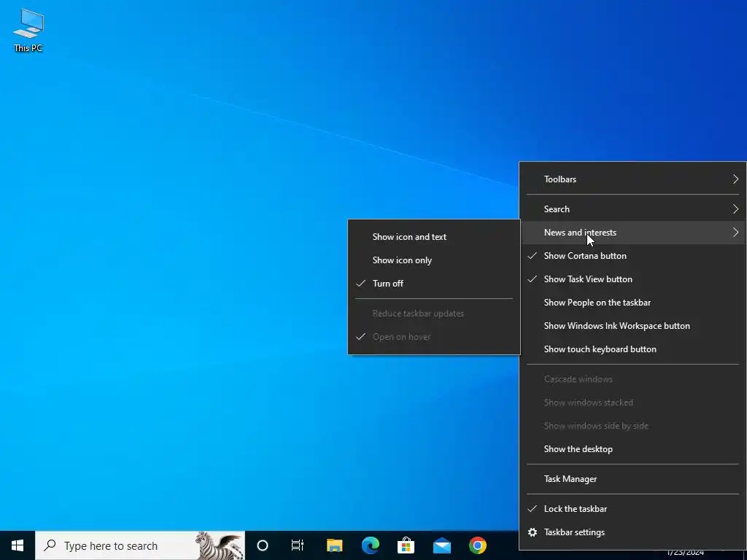Click the Cortana circle button on taskbar
This screenshot has height=560, width=747.
(x=263, y=545)
